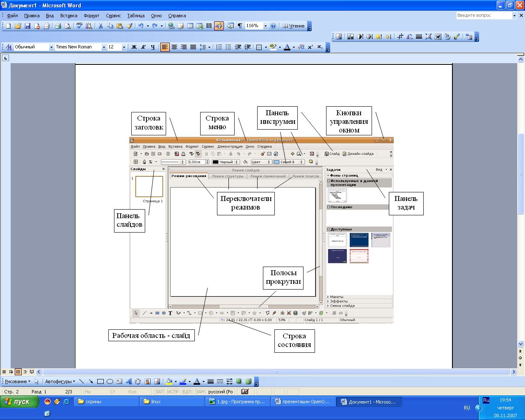Open the Columns layout icon
The height and width of the screenshot is (420, 525).
pyautogui.click(x=209, y=26)
